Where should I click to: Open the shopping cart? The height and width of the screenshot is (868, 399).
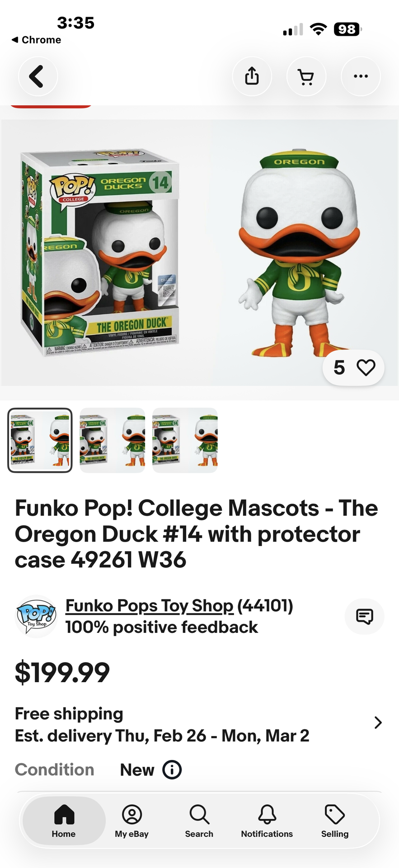point(306,76)
